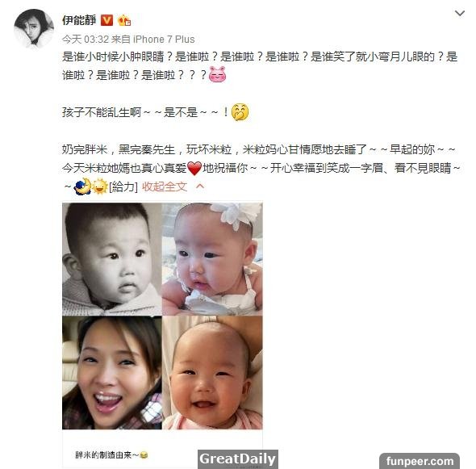Collapse post with 收起全文 link
This screenshot has height=469, width=476.
pos(165,186)
